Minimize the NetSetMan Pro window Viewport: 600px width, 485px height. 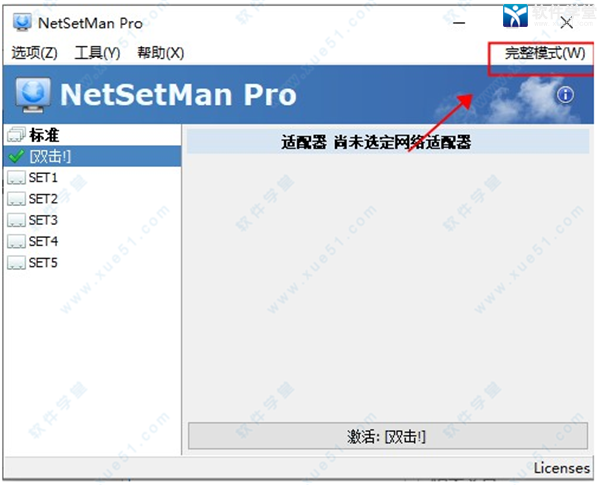(459, 23)
